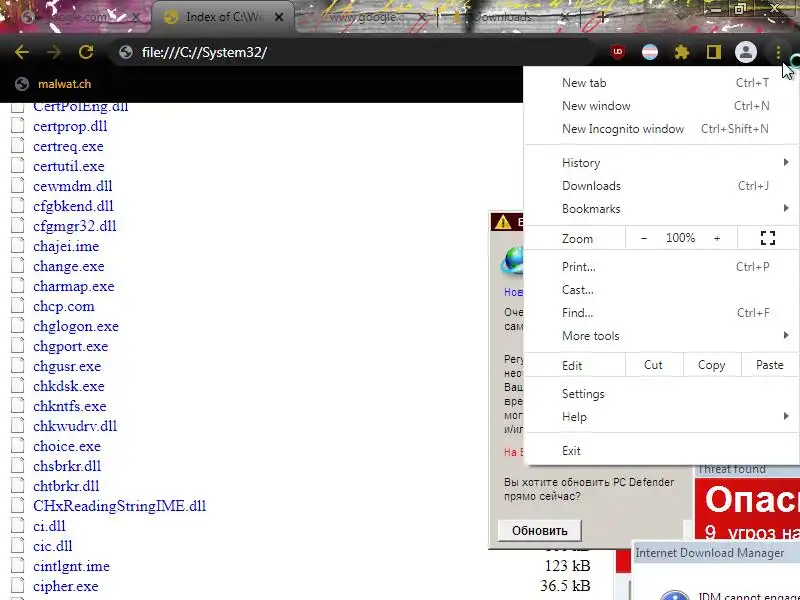
Task: Choose Find... in the menu
Action: 662,313
